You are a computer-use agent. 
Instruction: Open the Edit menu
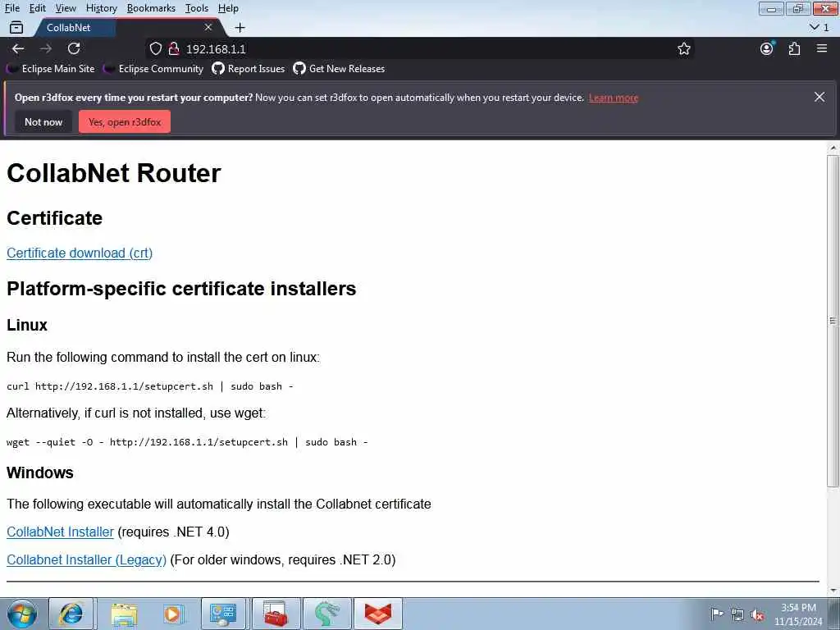[x=38, y=8]
